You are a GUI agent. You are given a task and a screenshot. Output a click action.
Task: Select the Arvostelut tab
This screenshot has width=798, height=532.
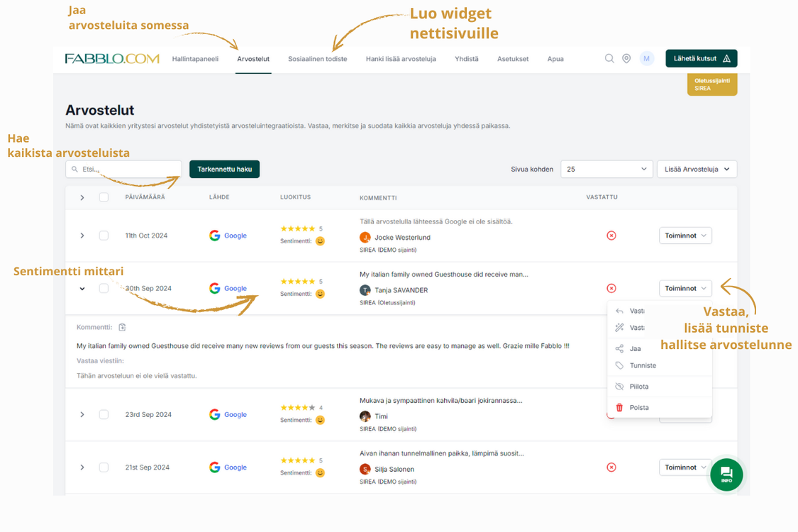[253, 59]
